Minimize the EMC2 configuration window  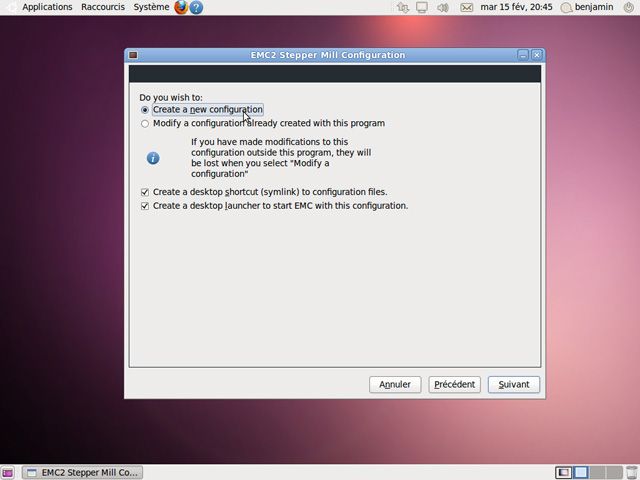tap(523, 55)
